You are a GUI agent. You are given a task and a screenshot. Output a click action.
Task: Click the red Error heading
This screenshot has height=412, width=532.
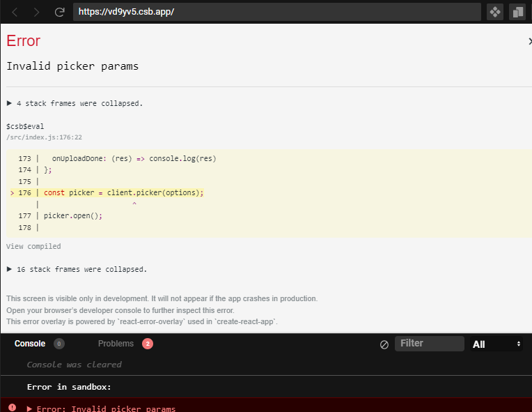pyautogui.click(x=24, y=40)
